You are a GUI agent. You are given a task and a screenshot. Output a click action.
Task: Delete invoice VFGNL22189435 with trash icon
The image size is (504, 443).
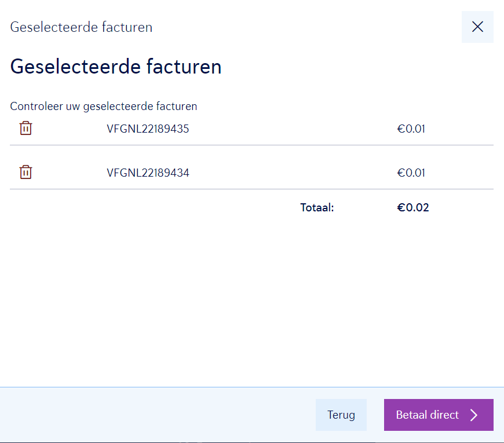(x=25, y=129)
